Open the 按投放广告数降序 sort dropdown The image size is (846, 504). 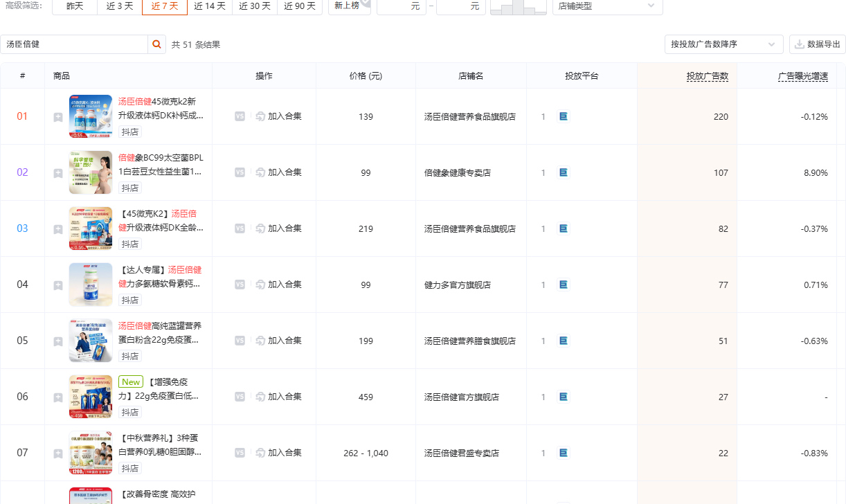pos(723,44)
